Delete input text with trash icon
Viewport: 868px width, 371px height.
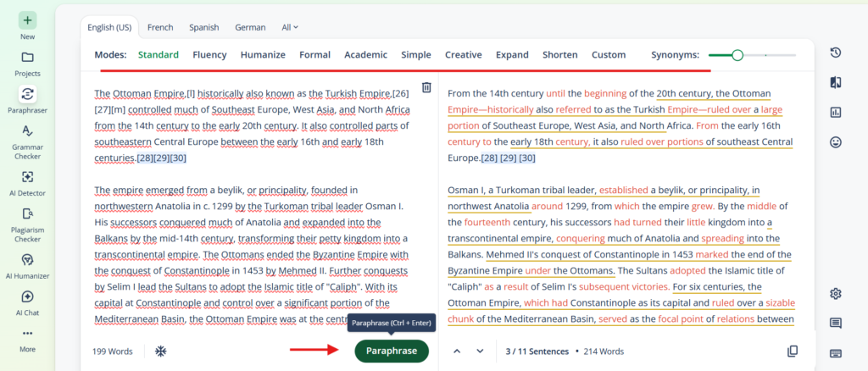pos(426,87)
